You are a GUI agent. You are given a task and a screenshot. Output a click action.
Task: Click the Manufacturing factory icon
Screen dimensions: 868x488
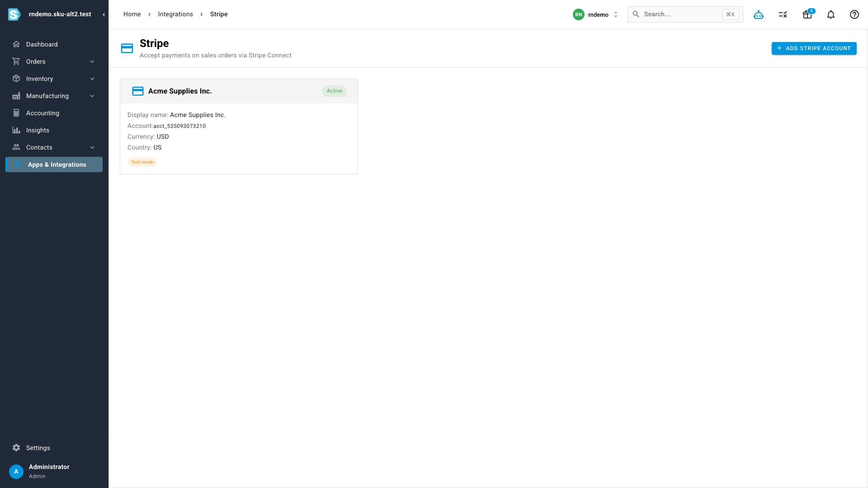[x=16, y=96]
